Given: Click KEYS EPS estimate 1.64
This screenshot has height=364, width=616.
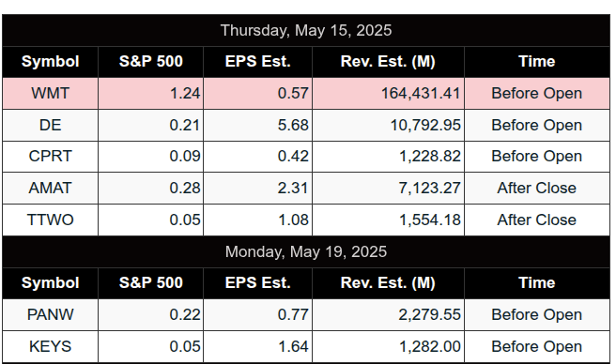Looking at the screenshot, I should click(293, 347).
